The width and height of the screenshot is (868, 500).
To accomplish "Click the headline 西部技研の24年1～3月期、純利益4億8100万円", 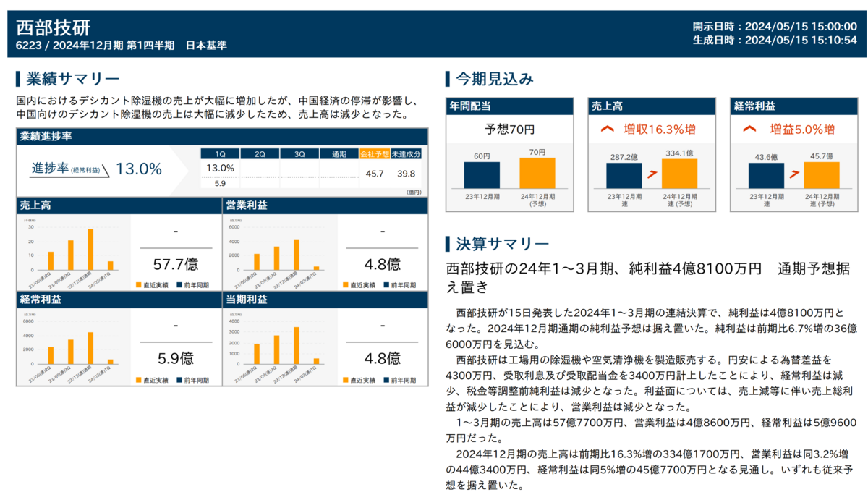I will tap(605, 269).
